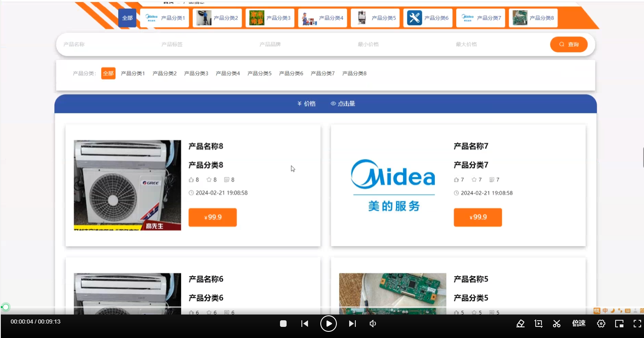Stop the video playback
644x338 pixels.
coord(283,324)
